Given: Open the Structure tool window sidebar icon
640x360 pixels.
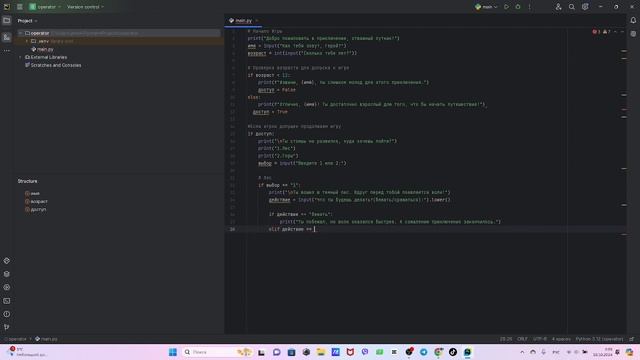Looking at the screenshot, I should (x=7, y=37).
